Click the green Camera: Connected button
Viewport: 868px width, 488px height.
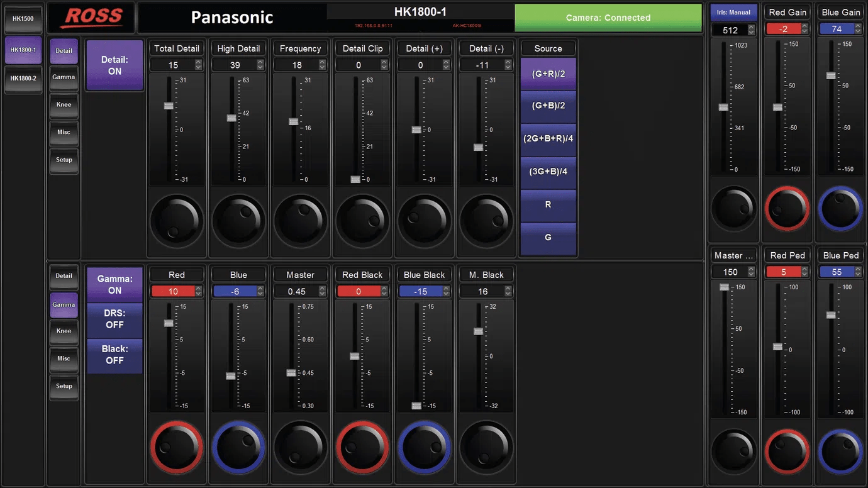(x=608, y=18)
